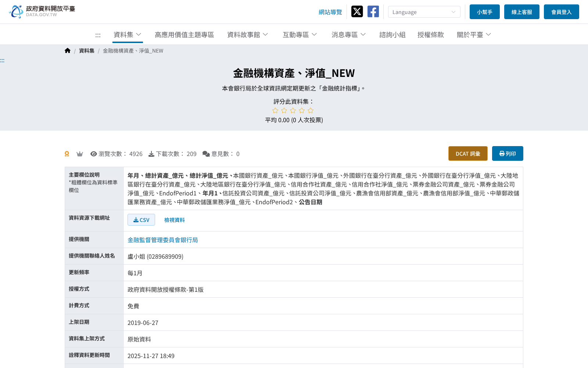Click the eye icon beside 瀏覽次數
The width and height of the screenshot is (588, 368).
[x=94, y=154]
